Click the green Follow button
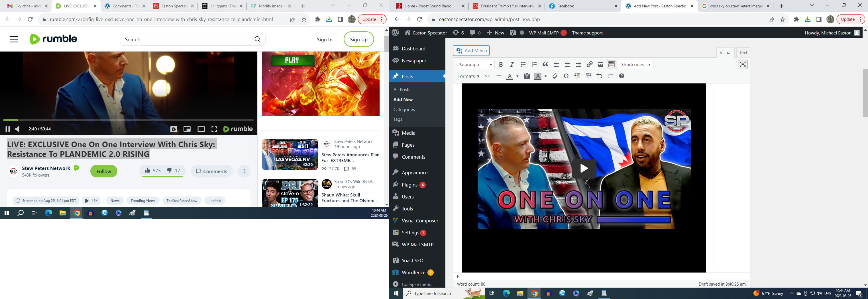The height and width of the screenshot is (299, 868). [104, 171]
